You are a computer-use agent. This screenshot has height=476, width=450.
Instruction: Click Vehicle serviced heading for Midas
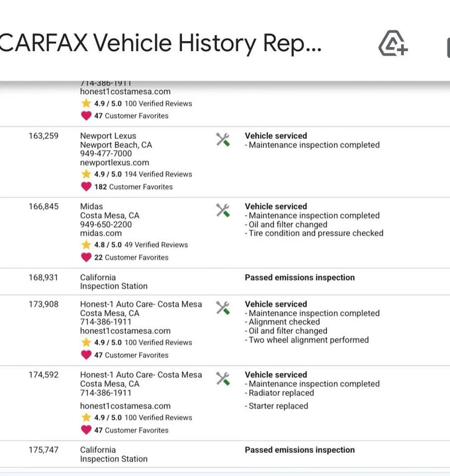tap(276, 206)
